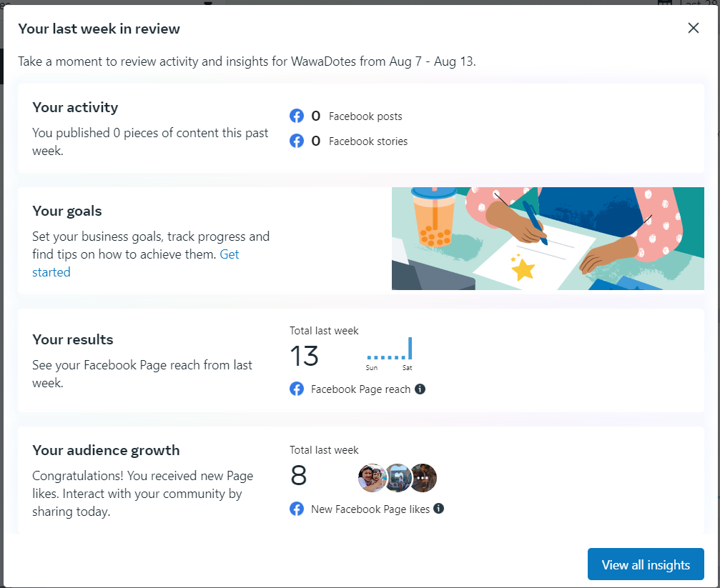
Task: Close the weekly review dialog
Action: 693,28
